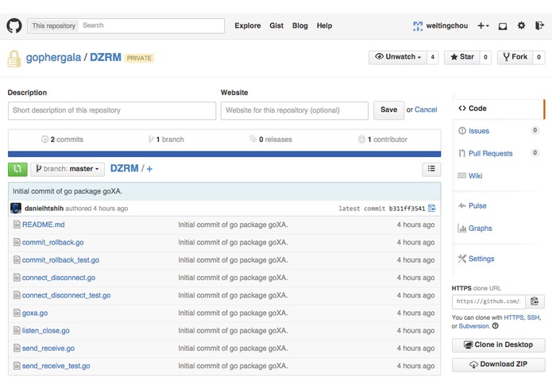Screen dimensions: 552x392
Task: Click the danielhtshih avatar thumbnail
Action: pos(16,208)
